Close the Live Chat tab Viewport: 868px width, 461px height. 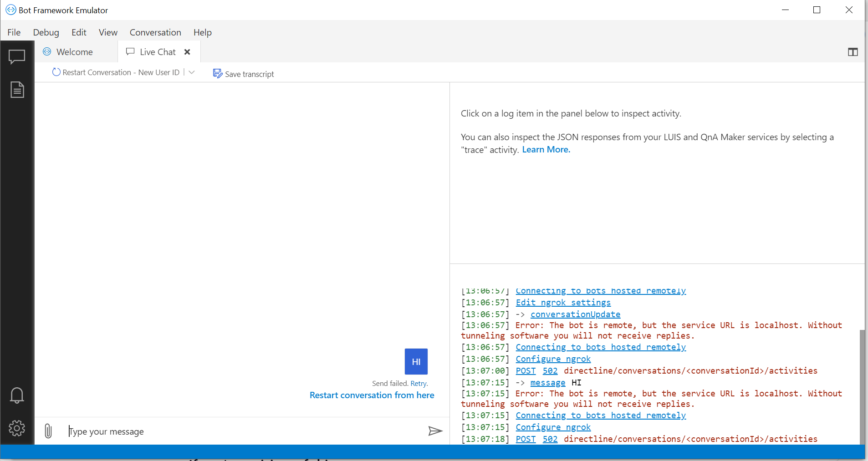click(187, 52)
